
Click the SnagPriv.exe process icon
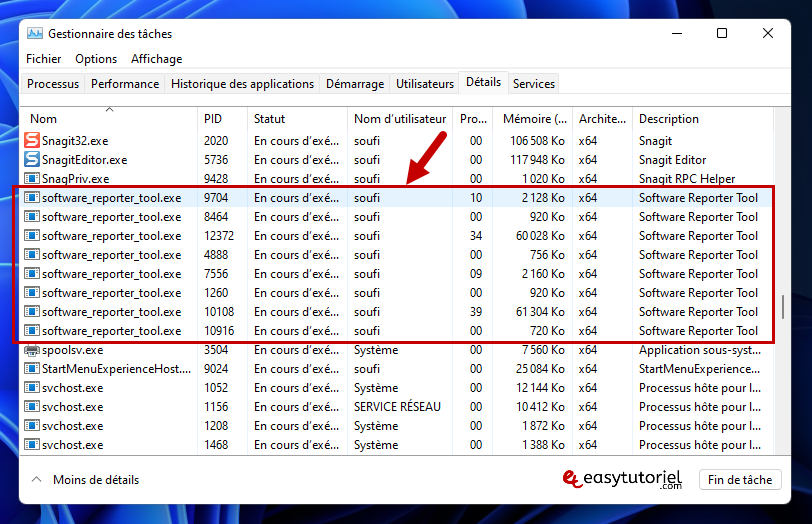(32, 179)
